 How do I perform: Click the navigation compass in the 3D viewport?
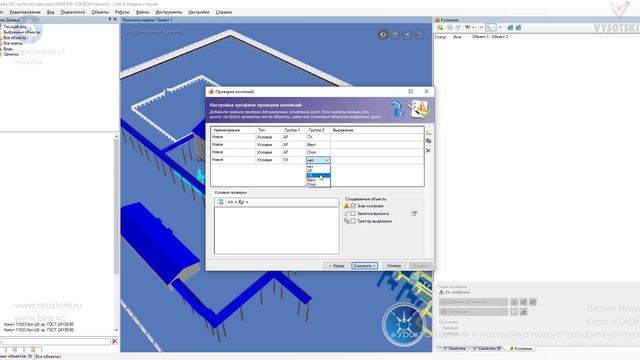point(403,324)
